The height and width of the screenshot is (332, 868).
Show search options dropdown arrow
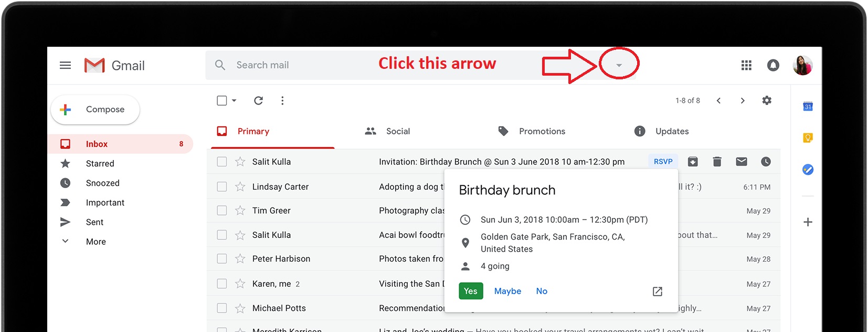click(x=619, y=65)
